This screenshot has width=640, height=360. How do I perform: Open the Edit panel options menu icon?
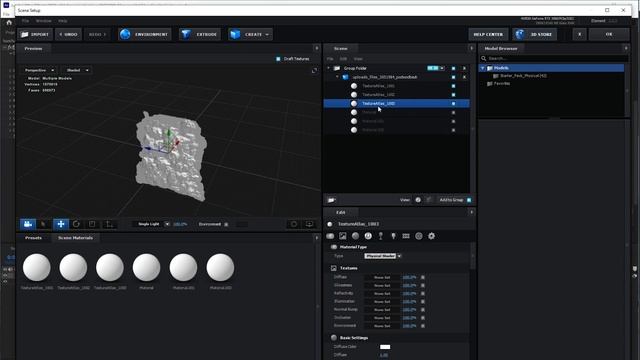[471, 212]
